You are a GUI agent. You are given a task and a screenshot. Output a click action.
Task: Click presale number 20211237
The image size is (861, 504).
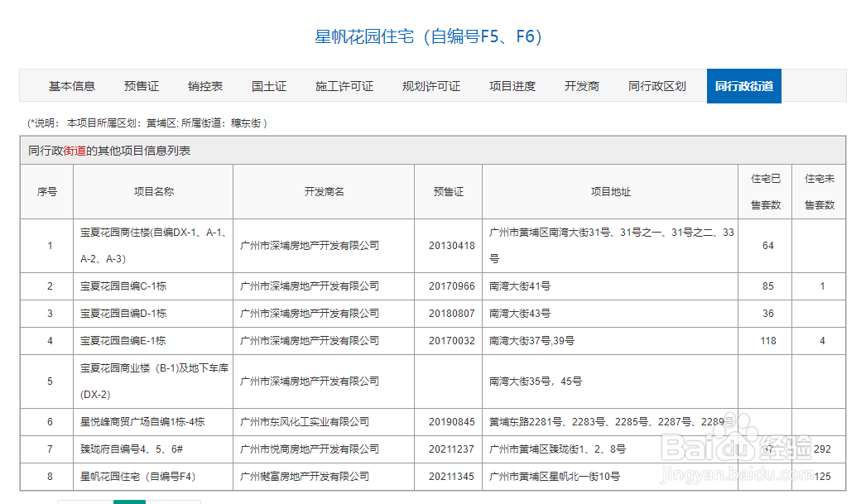[452, 449]
